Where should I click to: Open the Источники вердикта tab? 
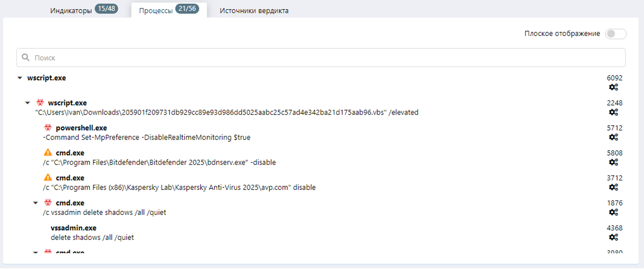[254, 11]
